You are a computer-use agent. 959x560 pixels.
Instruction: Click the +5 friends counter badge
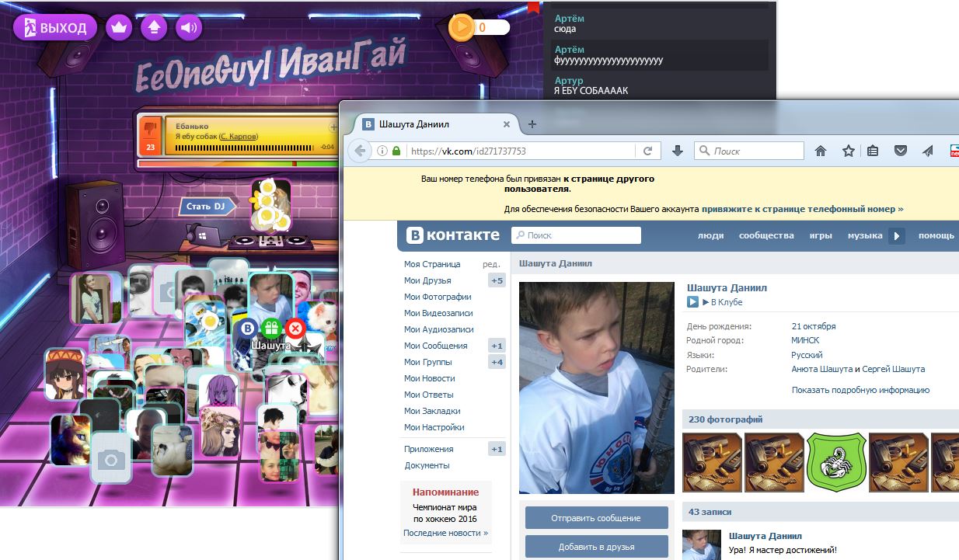click(x=496, y=280)
